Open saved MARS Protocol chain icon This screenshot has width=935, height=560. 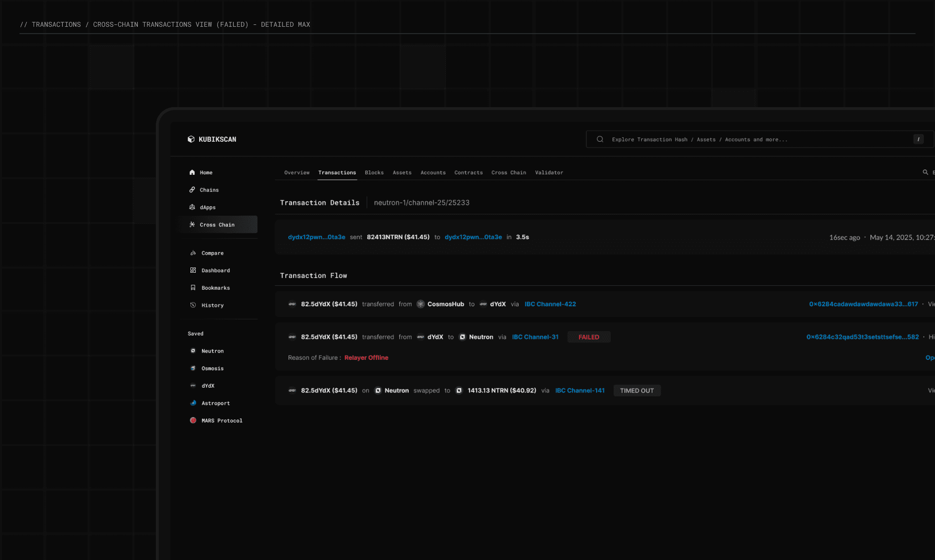(193, 420)
